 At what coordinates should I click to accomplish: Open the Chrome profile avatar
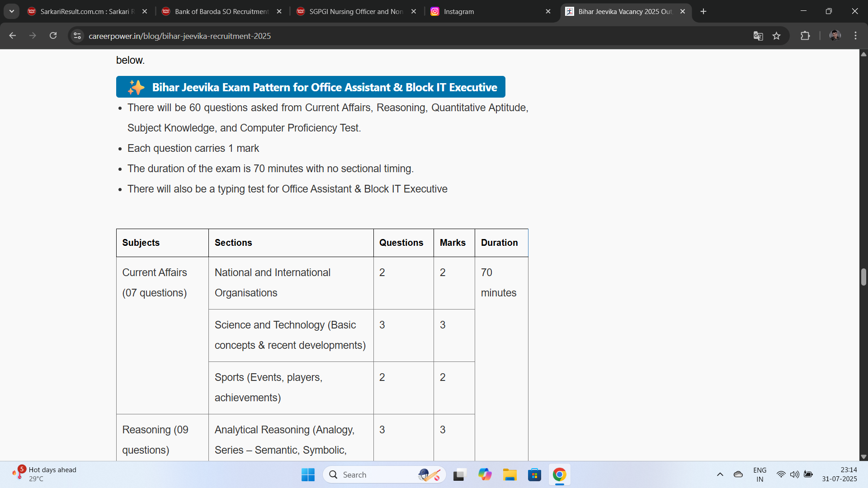coord(835,36)
